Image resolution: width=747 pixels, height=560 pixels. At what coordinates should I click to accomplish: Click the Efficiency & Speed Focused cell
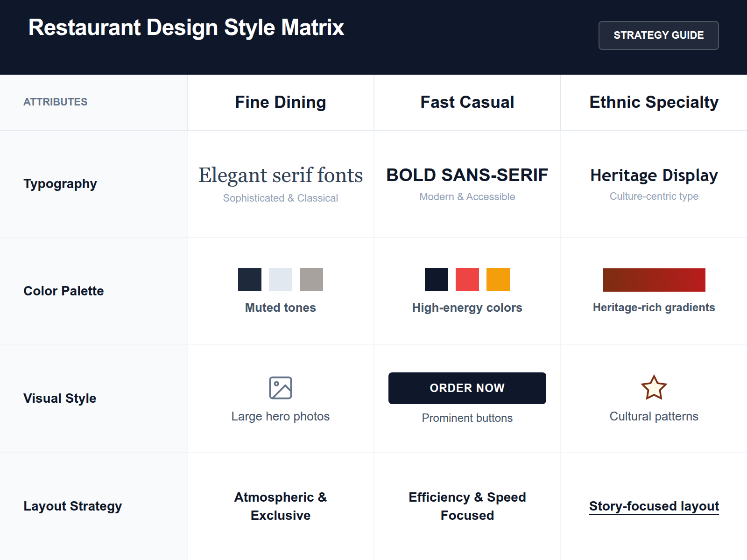tap(467, 506)
